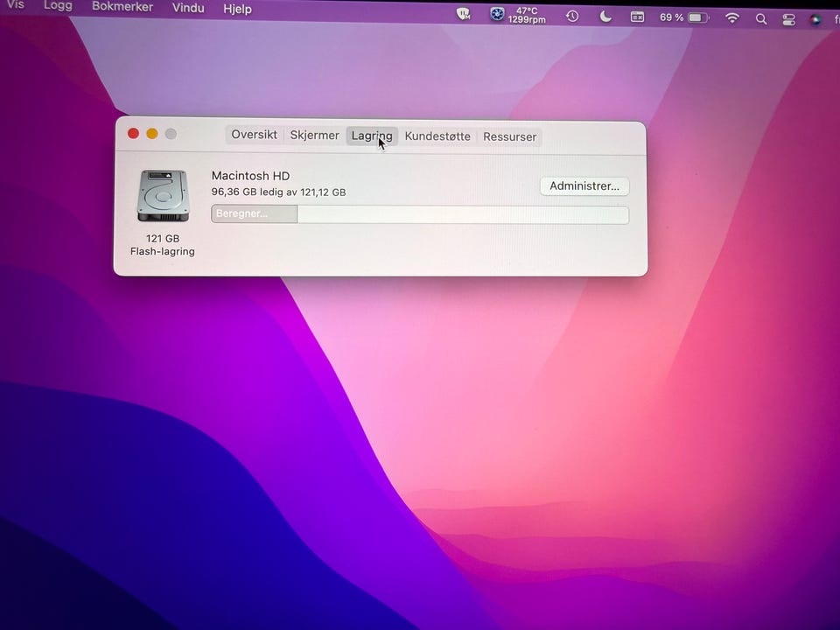Launch Siri from the menu bar

815,19
